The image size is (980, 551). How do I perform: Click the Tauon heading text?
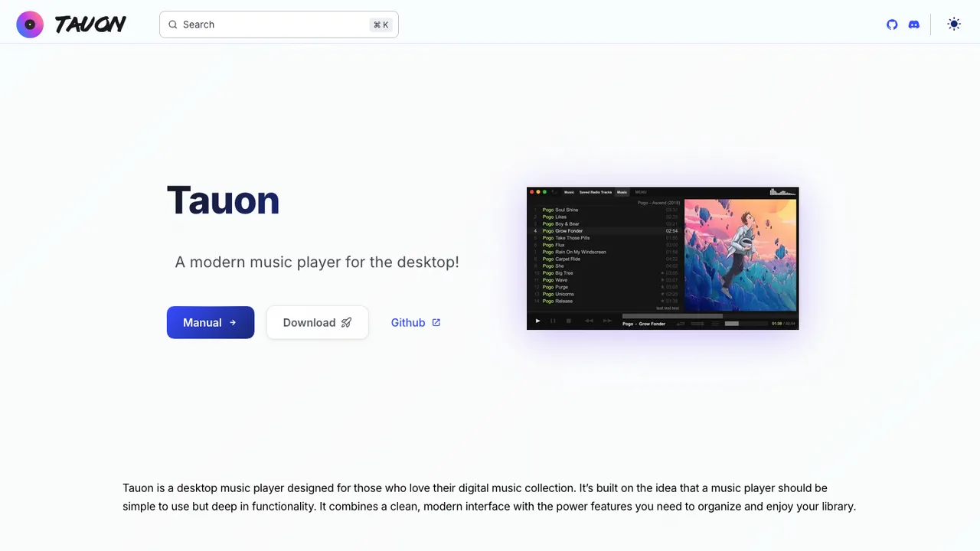223,200
